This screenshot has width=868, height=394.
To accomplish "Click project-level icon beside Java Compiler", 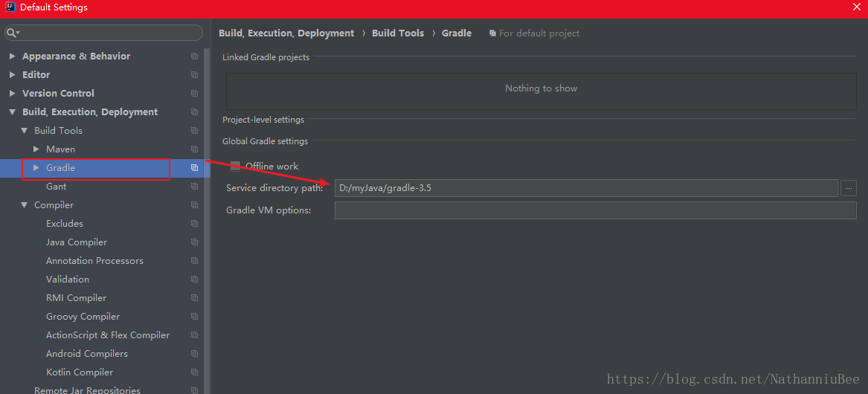I will [194, 242].
